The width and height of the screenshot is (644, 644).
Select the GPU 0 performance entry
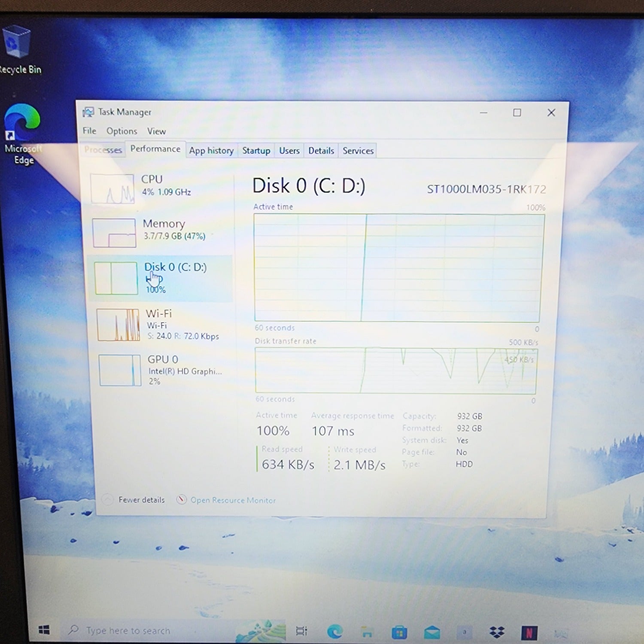coord(163,370)
